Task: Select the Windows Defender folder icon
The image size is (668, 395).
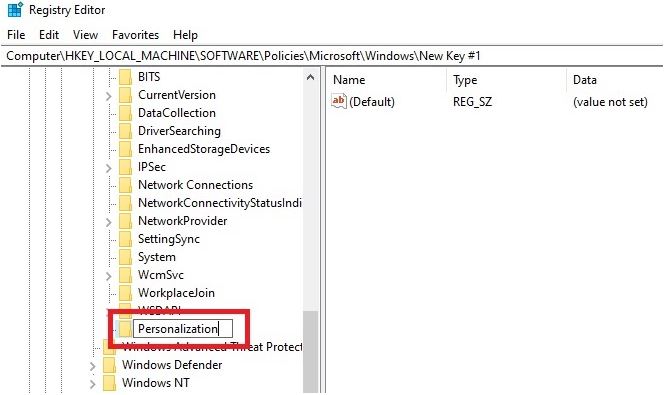Action: (109, 365)
